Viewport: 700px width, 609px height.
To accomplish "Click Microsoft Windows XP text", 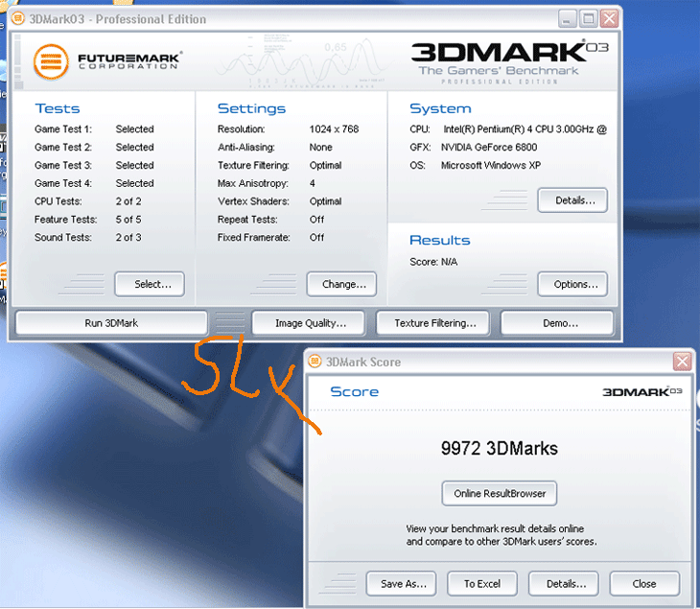I will point(491,165).
